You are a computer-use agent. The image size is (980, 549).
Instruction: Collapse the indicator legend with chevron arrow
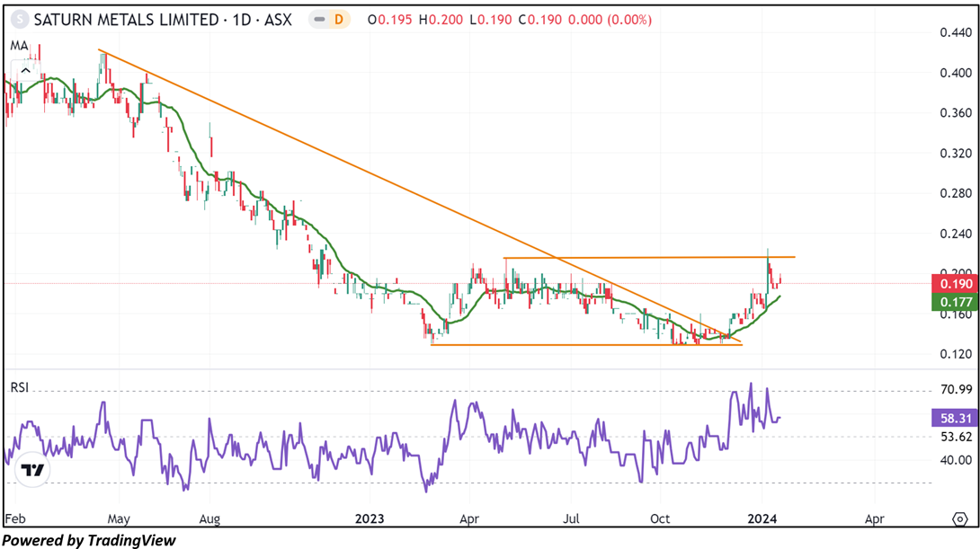tap(26, 71)
